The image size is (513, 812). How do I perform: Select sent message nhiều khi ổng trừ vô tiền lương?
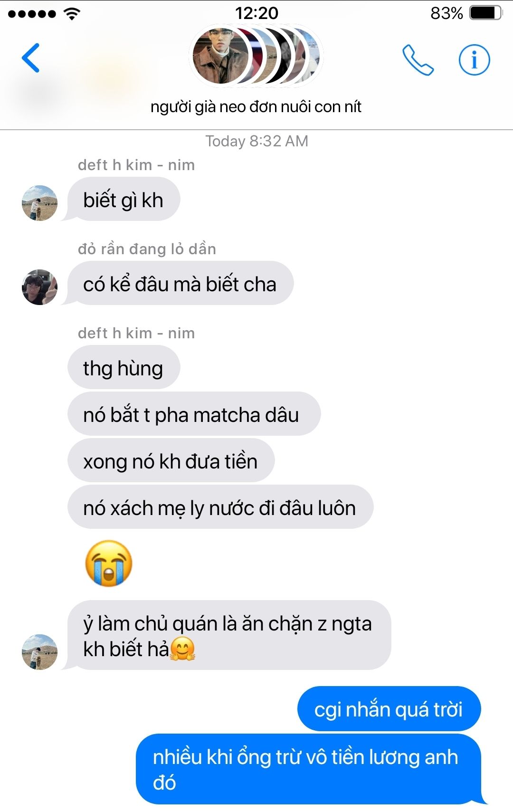(x=309, y=769)
